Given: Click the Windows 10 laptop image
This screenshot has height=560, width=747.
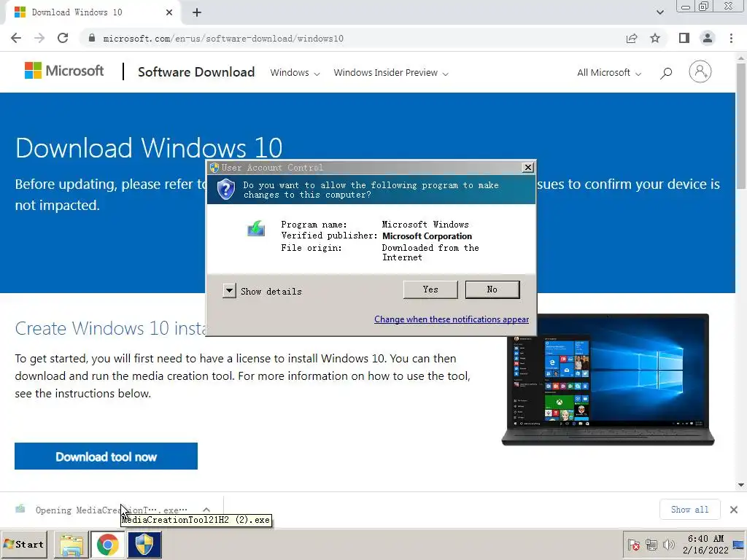Looking at the screenshot, I should 608,379.
